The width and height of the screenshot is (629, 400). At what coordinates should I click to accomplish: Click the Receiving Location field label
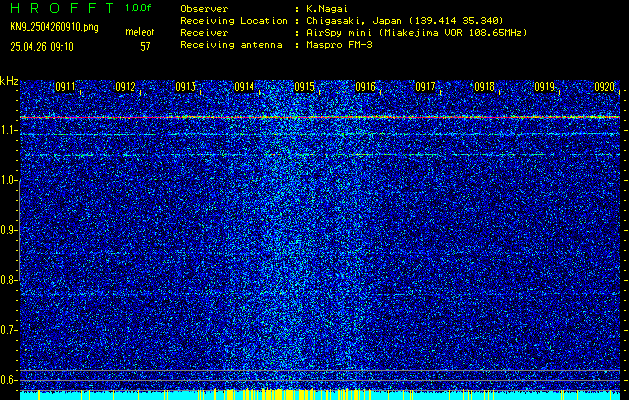click(234, 20)
